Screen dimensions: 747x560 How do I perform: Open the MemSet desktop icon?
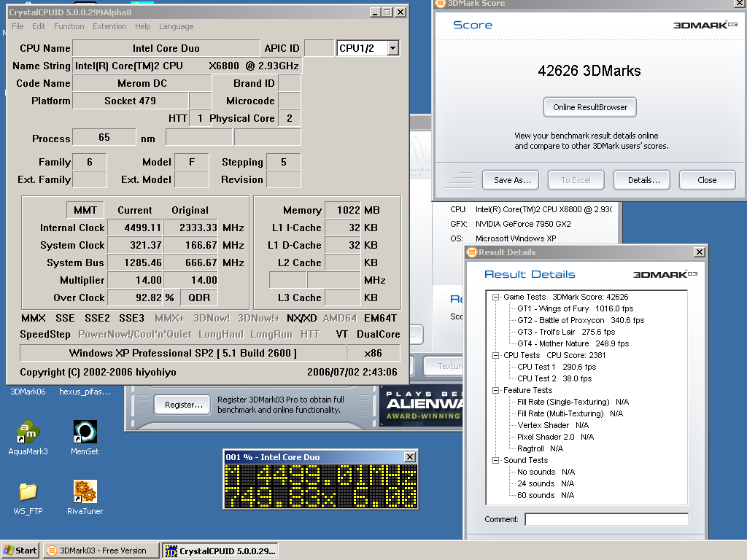tap(85, 437)
